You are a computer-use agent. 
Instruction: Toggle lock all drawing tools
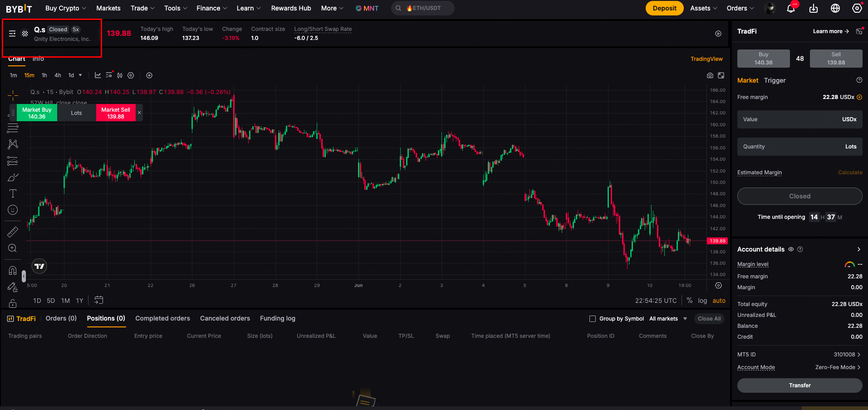click(13, 303)
